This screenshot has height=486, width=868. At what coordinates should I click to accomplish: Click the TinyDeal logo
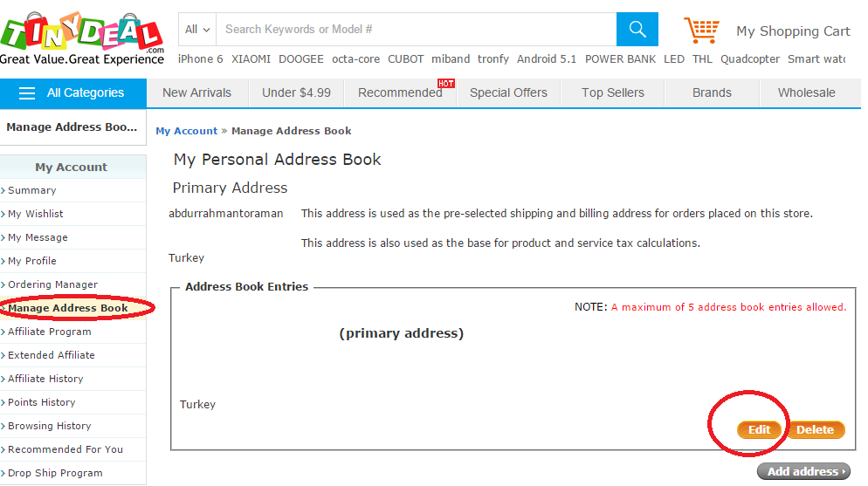tap(82, 38)
